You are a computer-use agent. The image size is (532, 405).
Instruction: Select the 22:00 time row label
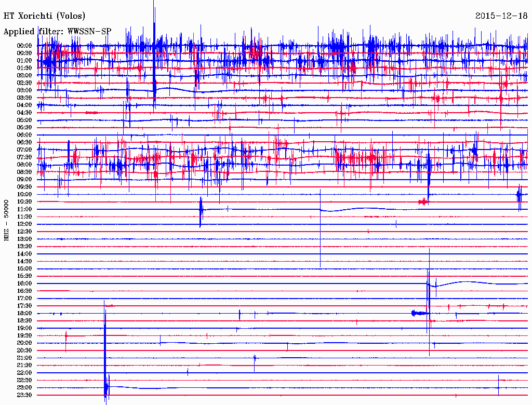point(24,373)
